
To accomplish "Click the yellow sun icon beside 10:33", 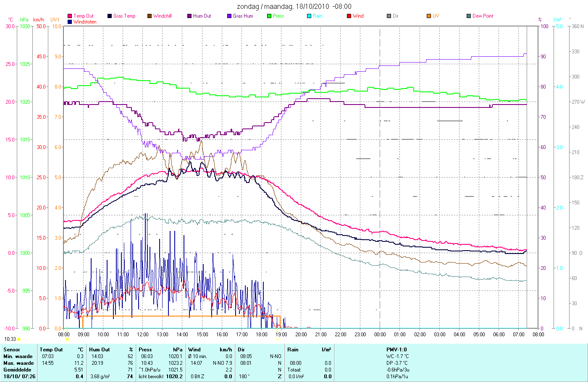I will (x=19, y=339).
